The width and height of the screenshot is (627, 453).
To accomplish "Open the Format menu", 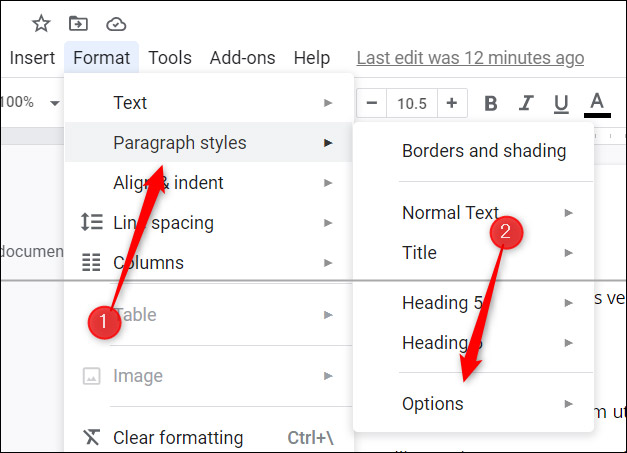I will coord(101,58).
